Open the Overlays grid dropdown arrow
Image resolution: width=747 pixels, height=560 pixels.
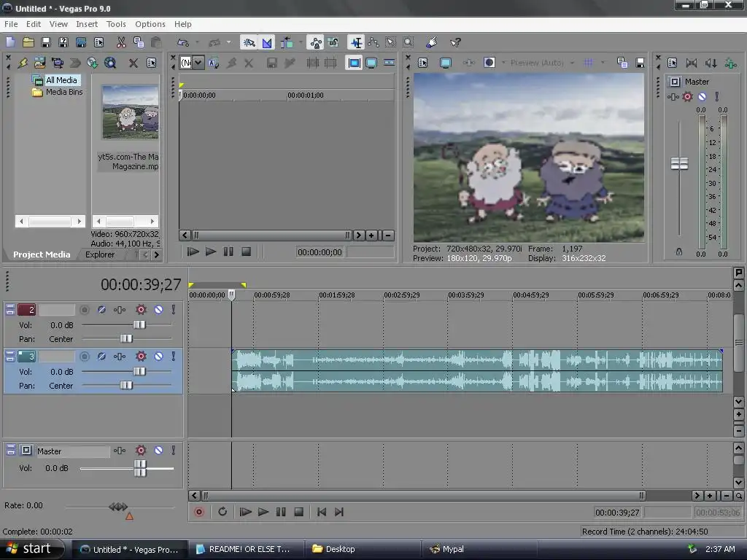pyautogui.click(x=603, y=63)
